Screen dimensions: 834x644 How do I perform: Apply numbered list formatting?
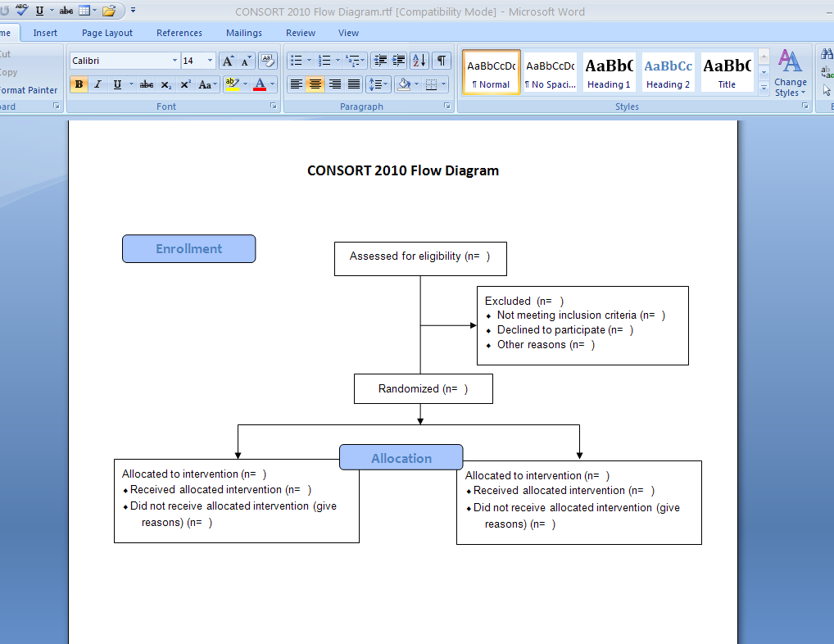tap(324, 61)
